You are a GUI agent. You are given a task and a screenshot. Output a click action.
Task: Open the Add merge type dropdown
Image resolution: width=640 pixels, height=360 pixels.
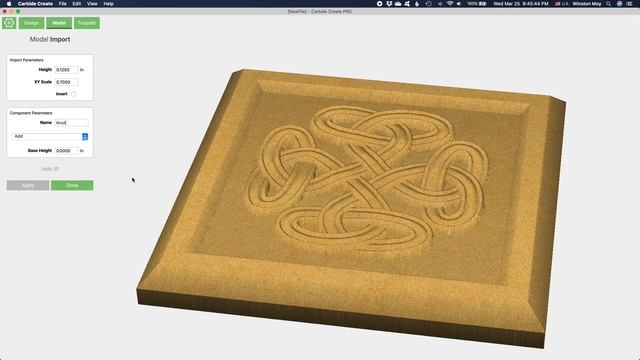(x=50, y=136)
